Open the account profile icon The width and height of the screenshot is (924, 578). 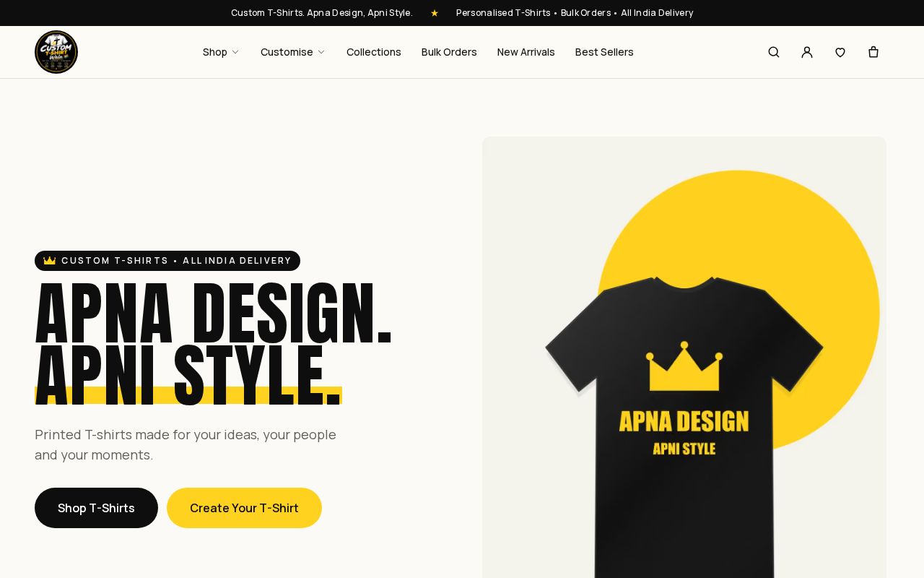(x=807, y=52)
